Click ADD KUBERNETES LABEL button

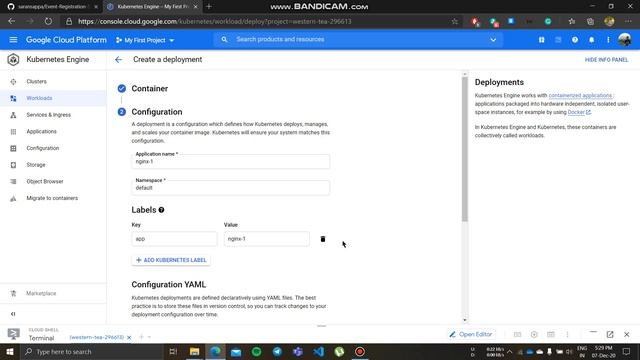(171, 260)
